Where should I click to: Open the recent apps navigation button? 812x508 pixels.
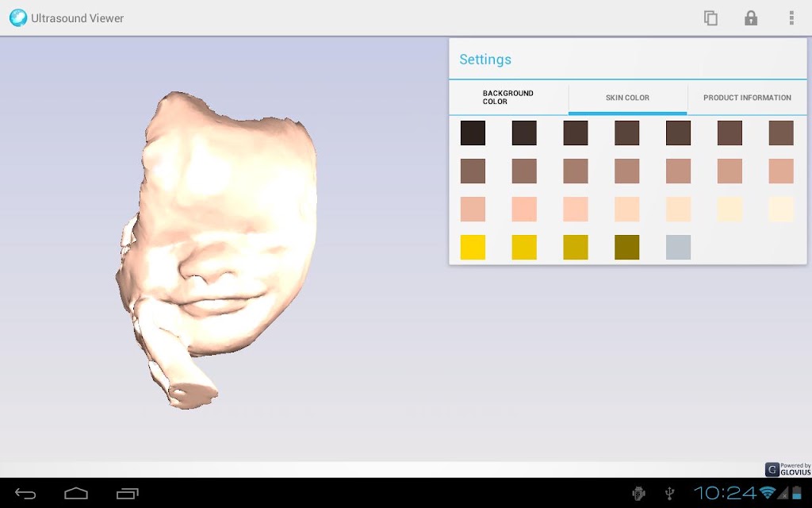coord(128,494)
